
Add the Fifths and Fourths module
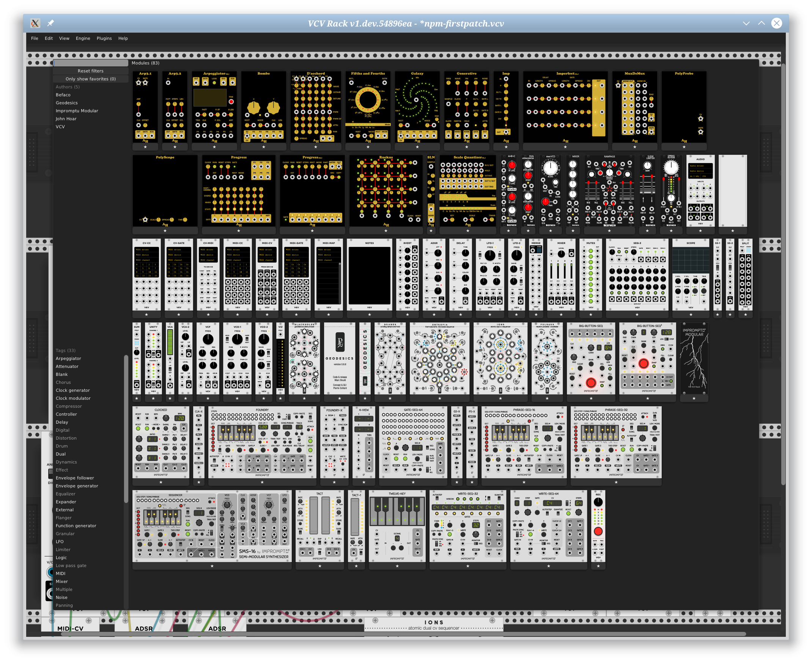coord(368,107)
